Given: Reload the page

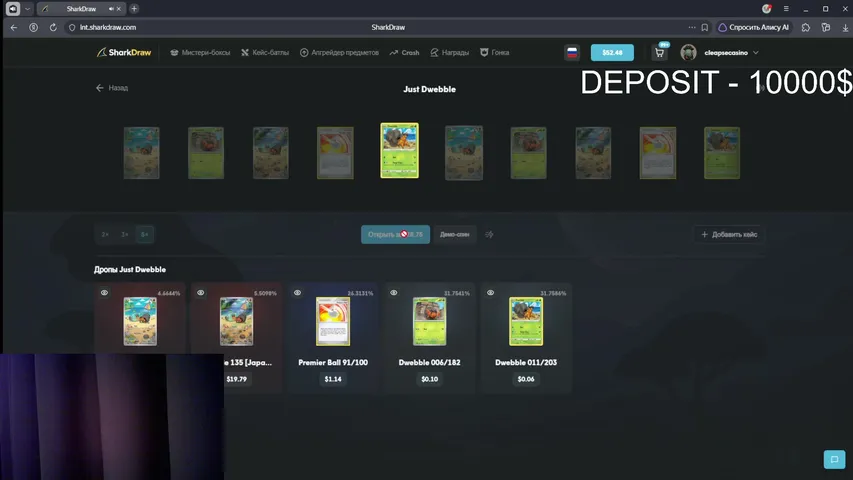Looking at the screenshot, I should [x=53, y=27].
